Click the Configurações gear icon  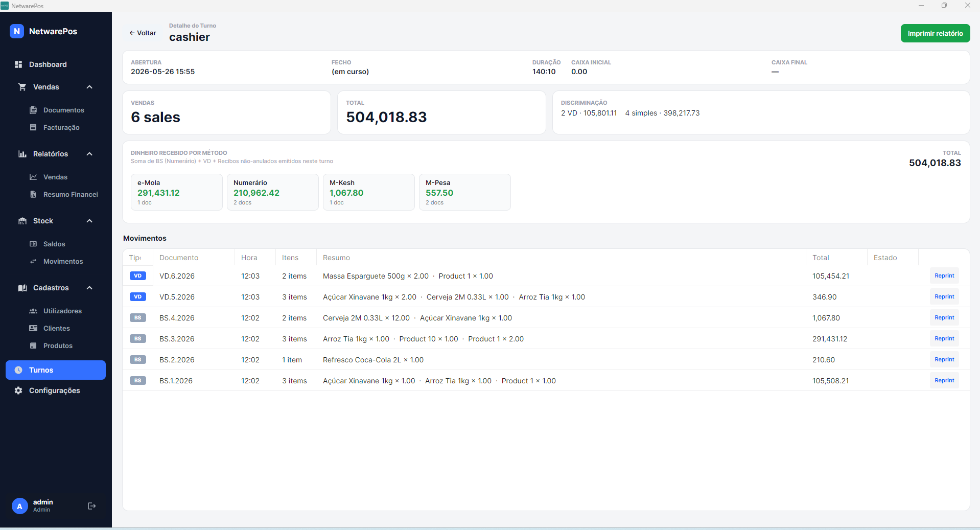point(18,390)
